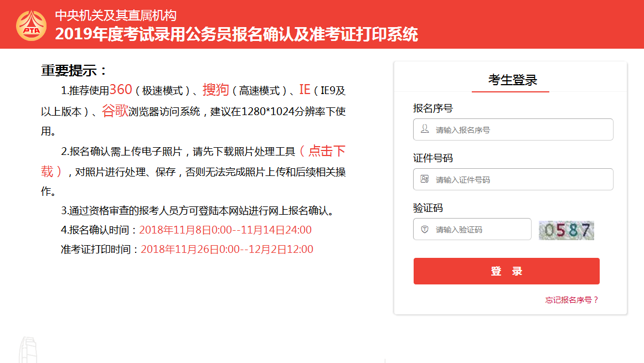
Task: Click the 证件号码 field label
Action: coord(432,158)
